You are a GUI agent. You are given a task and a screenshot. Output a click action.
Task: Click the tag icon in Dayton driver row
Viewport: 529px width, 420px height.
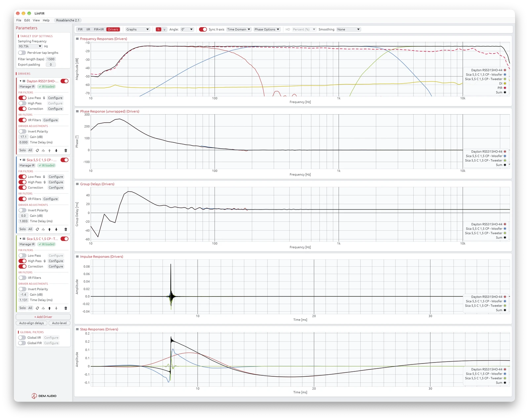pyautogui.click(x=37, y=150)
